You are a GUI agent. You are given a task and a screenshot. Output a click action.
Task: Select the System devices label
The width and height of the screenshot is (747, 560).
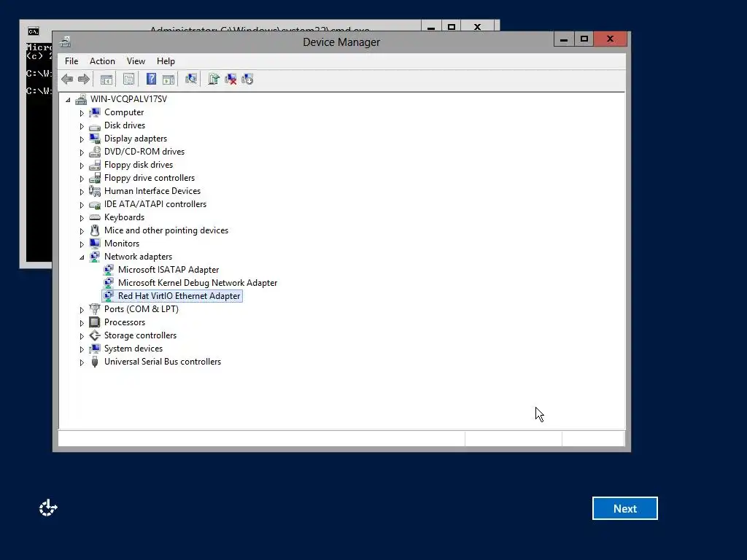133,349
